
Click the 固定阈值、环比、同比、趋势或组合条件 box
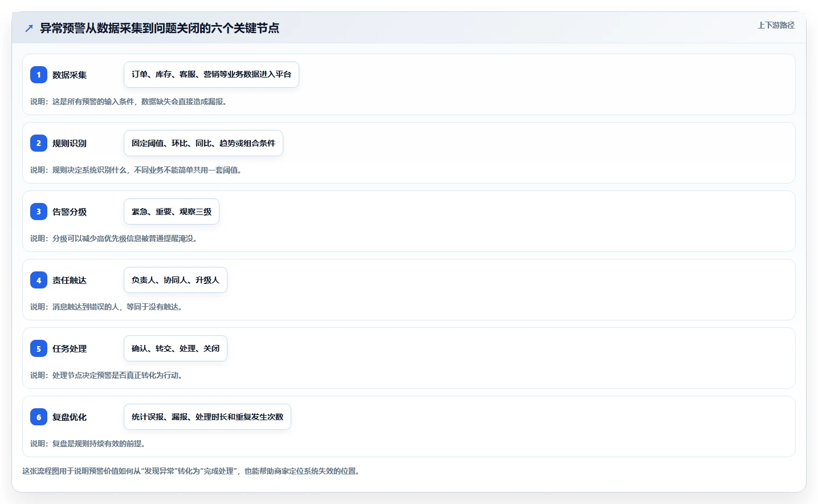point(204,143)
